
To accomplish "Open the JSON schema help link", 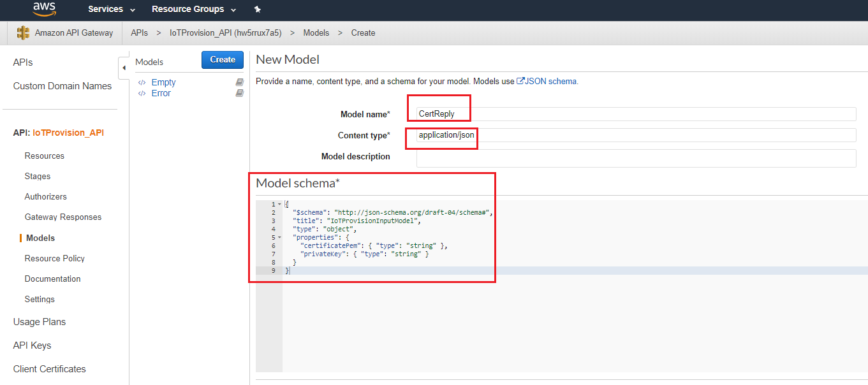I will [x=551, y=81].
